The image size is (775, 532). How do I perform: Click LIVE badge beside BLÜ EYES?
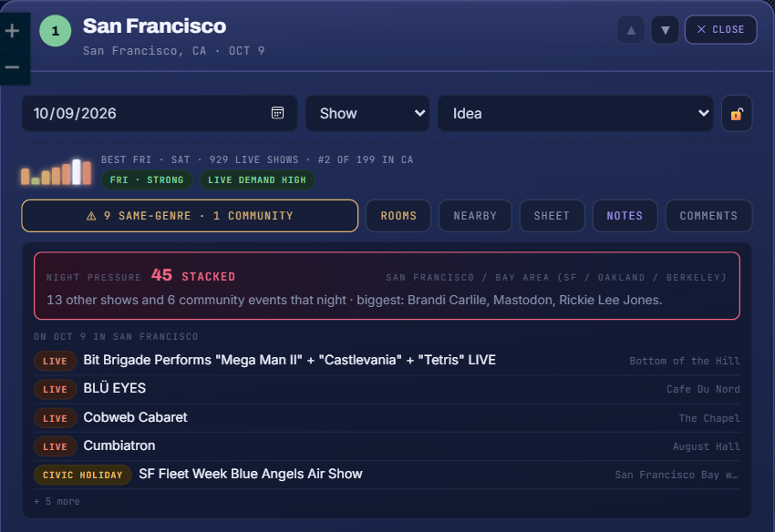(x=55, y=389)
